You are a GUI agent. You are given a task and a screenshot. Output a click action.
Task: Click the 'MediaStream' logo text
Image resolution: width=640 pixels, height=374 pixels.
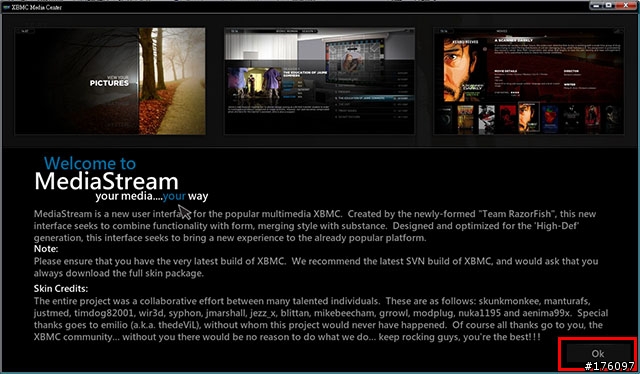(x=107, y=181)
